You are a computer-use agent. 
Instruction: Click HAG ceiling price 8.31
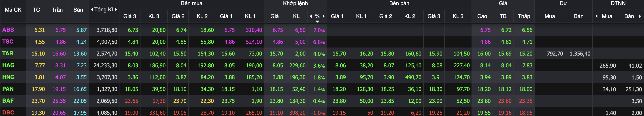(60, 66)
